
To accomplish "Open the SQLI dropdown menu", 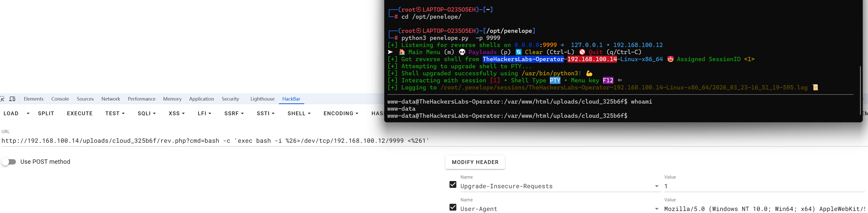I will tap(147, 113).
